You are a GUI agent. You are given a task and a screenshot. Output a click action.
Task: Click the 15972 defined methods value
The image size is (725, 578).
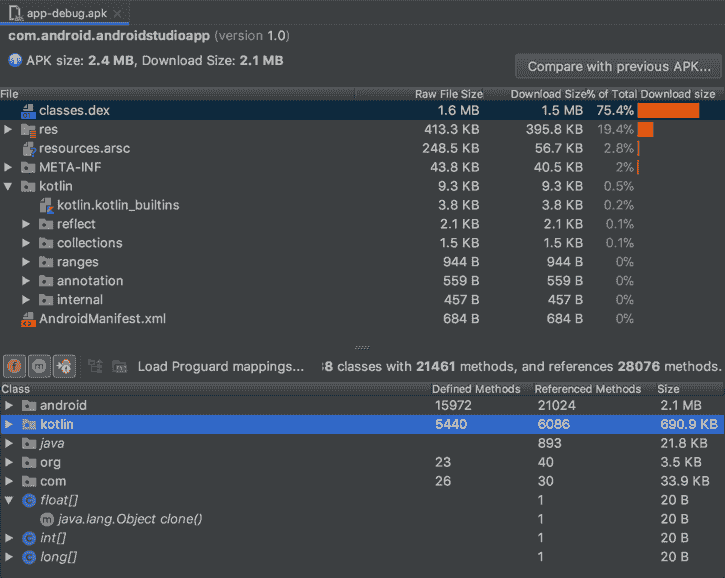453,406
